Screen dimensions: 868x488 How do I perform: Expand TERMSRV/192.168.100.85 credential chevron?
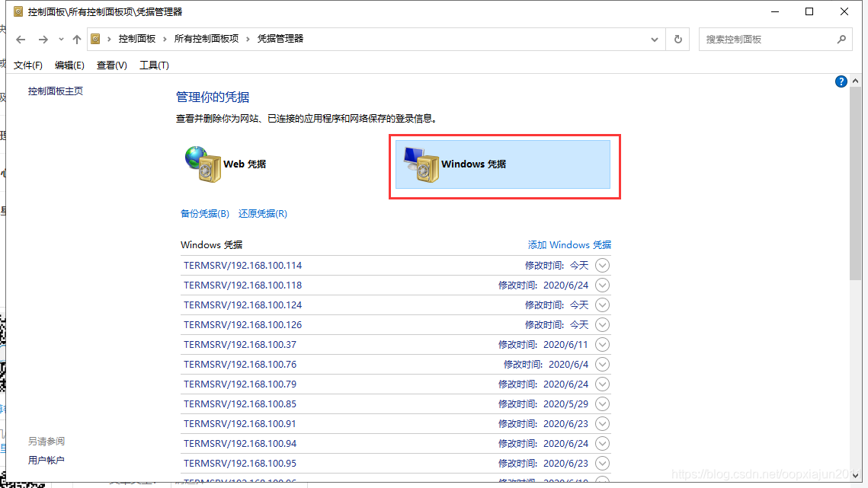tap(602, 404)
